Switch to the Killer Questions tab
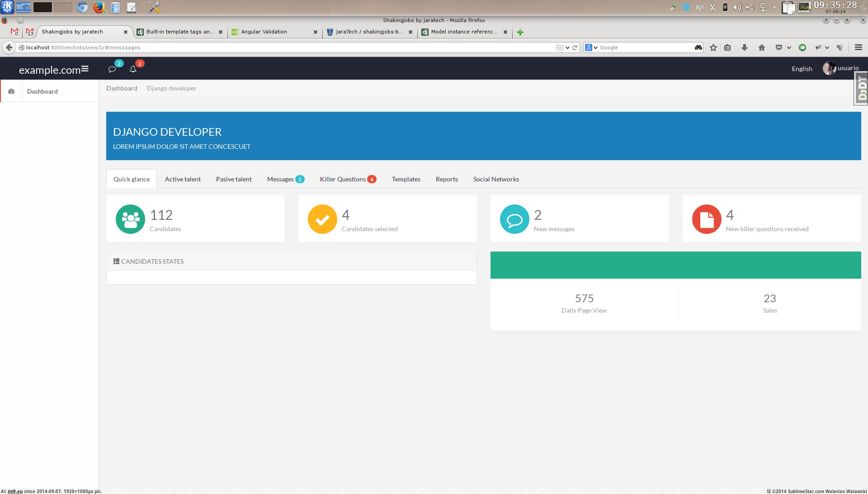Screen dimensions: 868x494 343,179
